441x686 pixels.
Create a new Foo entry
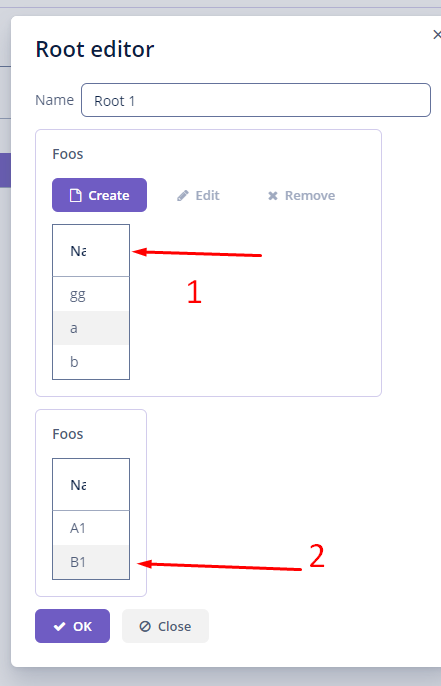[99, 195]
